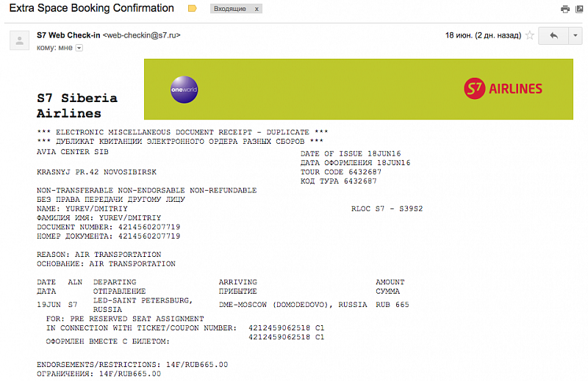Click the 19JUN flight date
The height and width of the screenshot is (381, 588).
[x=49, y=305]
